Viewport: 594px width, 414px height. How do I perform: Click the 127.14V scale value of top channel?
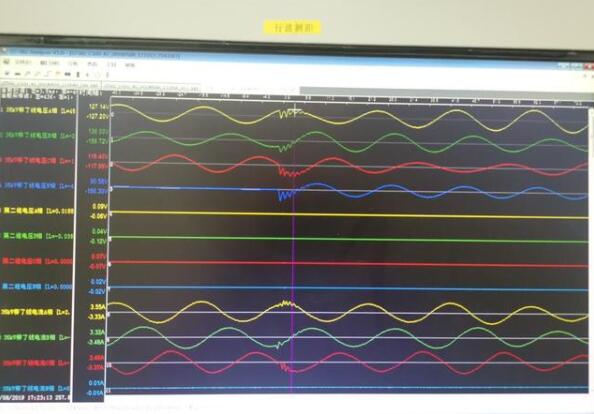point(98,107)
